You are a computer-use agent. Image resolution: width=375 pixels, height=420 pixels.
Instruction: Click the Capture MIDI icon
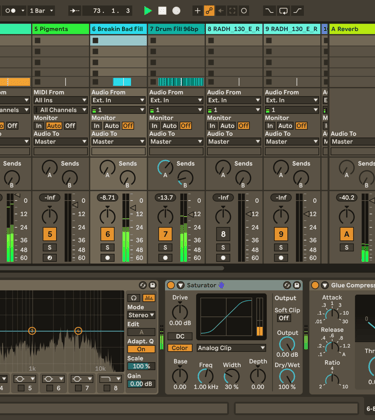tap(232, 11)
